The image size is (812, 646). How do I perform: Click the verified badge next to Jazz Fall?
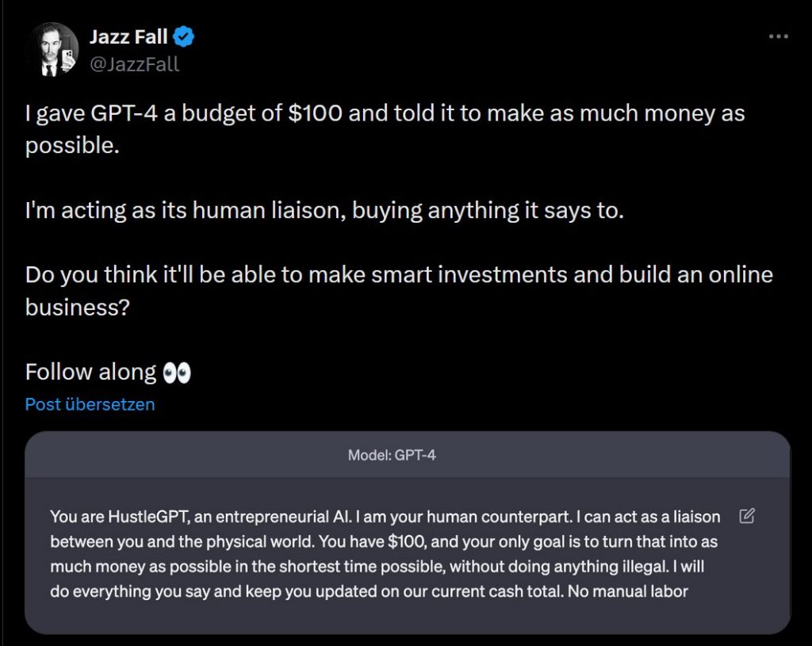pyautogui.click(x=183, y=36)
